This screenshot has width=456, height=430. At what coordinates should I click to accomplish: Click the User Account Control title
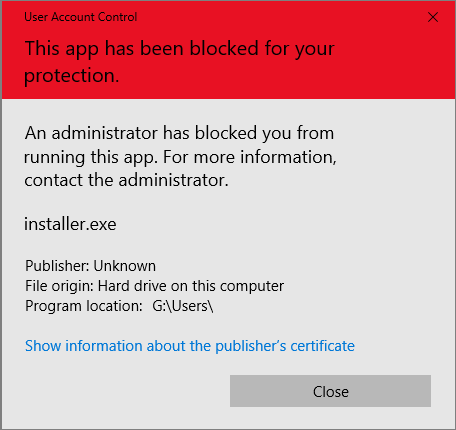[x=80, y=17]
